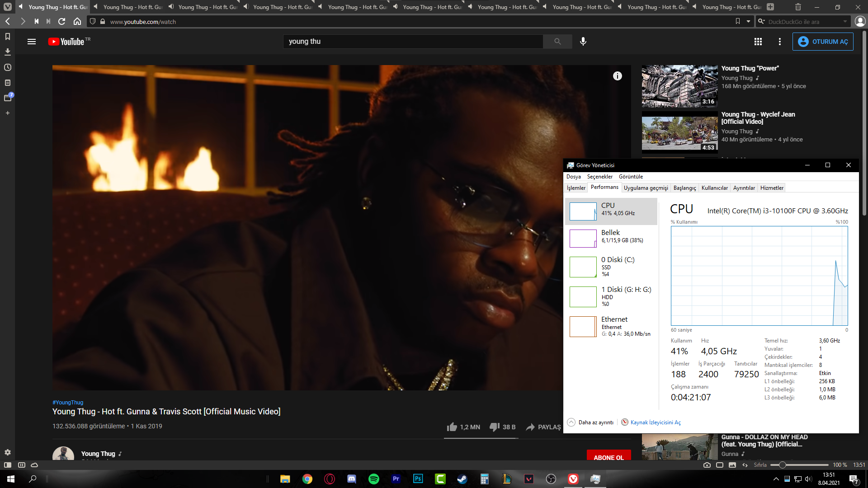Toggle images and animations in status bar
The image size is (868, 488).
point(732,465)
